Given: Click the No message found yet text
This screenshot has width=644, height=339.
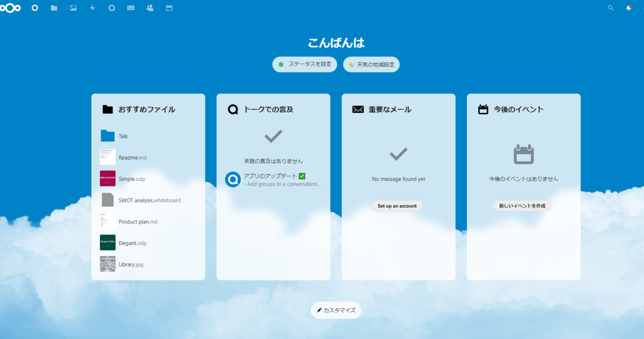Looking at the screenshot, I should [399, 179].
